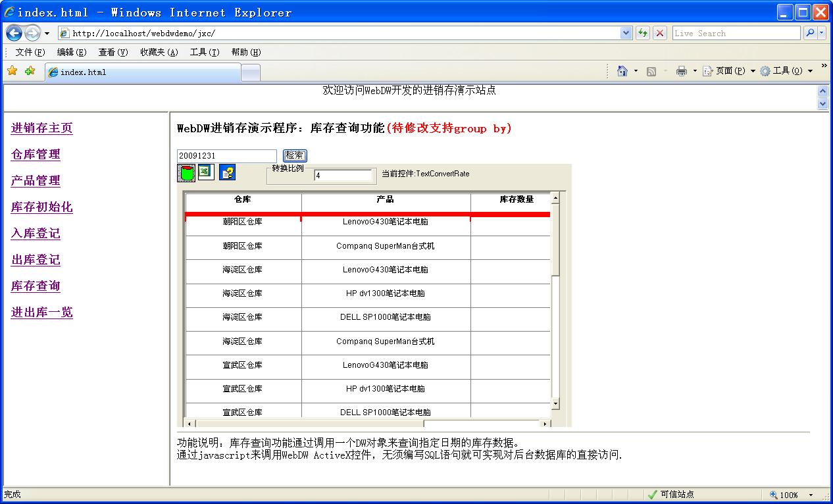Go back with the browser Back arrow
The height and width of the screenshot is (504, 833).
tap(14, 33)
